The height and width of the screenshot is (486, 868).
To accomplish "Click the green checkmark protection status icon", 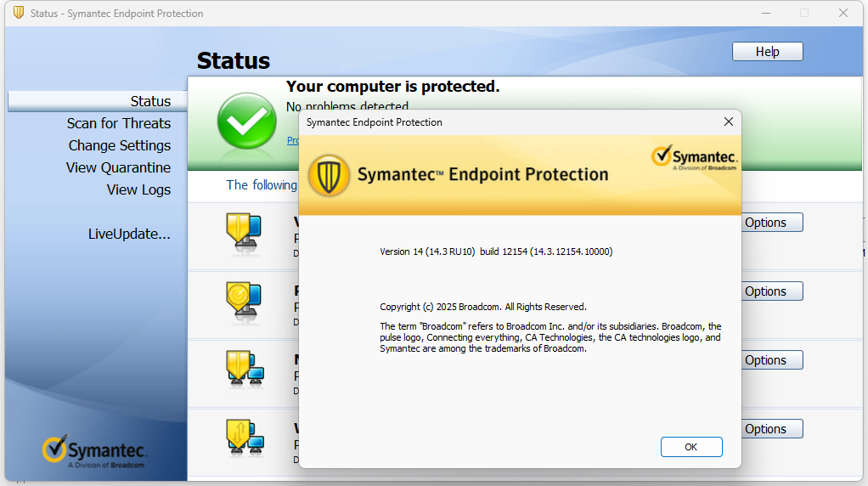I will 247,121.
